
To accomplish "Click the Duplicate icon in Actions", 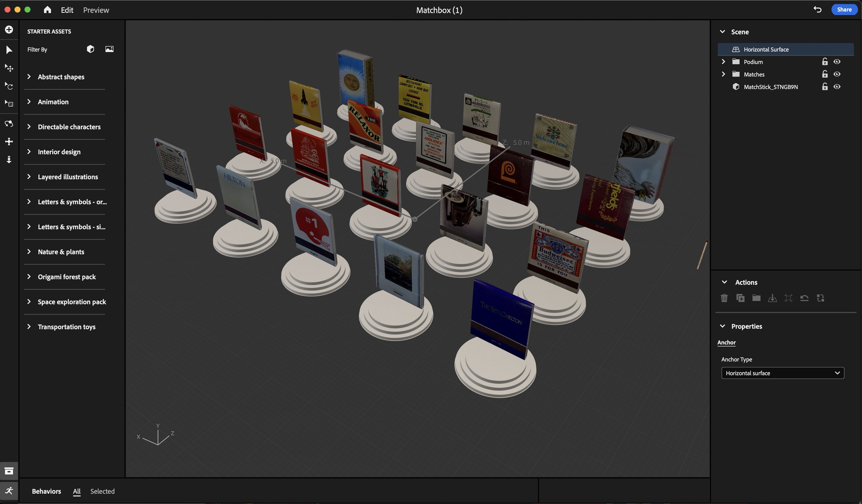I will pyautogui.click(x=740, y=298).
